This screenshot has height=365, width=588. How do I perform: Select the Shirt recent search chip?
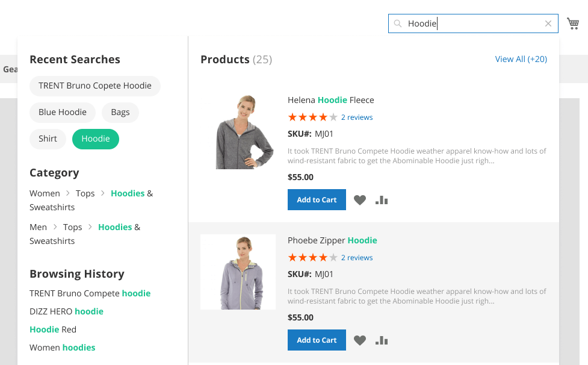(x=48, y=139)
